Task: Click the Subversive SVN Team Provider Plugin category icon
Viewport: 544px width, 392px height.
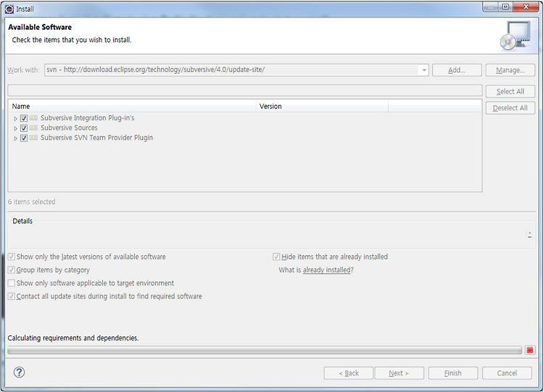Action: click(x=33, y=138)
